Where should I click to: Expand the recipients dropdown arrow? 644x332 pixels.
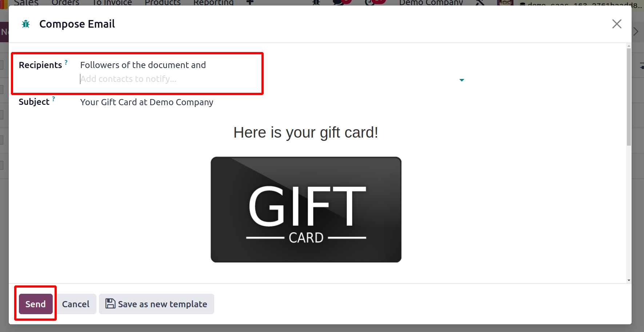click(x=462, y=80)
